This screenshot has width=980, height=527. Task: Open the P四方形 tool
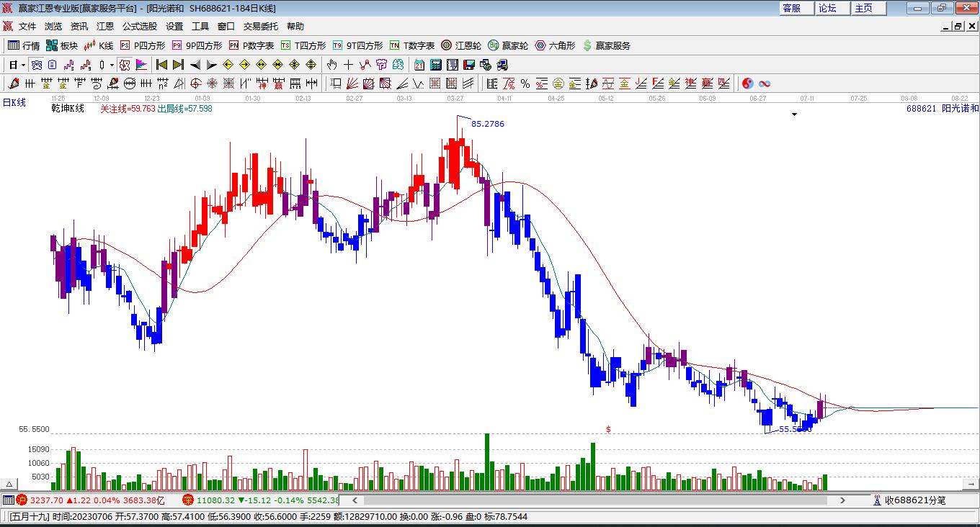pos(143,45)
